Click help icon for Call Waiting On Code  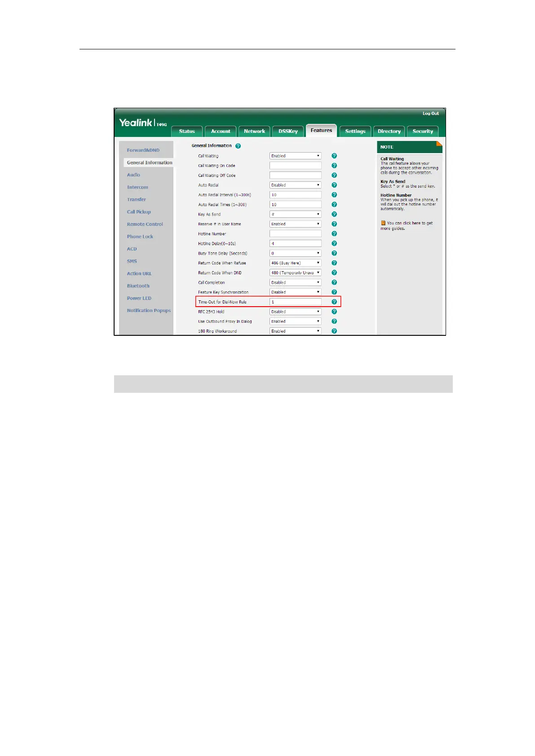pos(334,166)
